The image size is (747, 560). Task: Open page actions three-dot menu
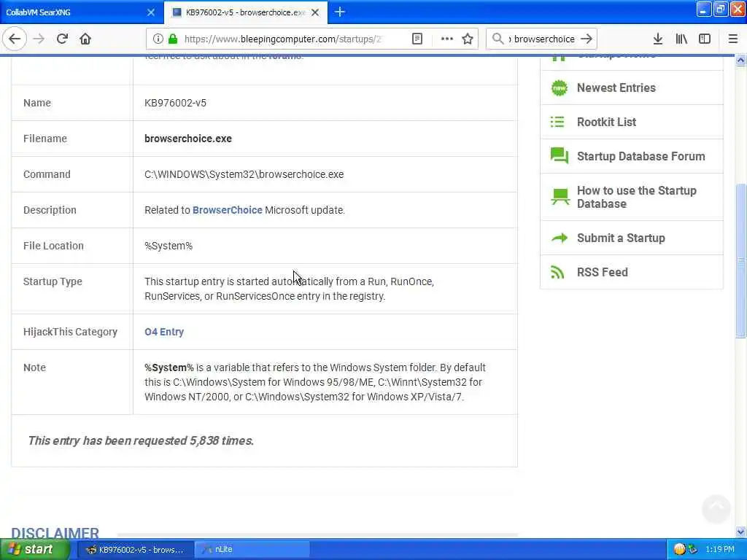pyautogui.click(x=447, y=39)
